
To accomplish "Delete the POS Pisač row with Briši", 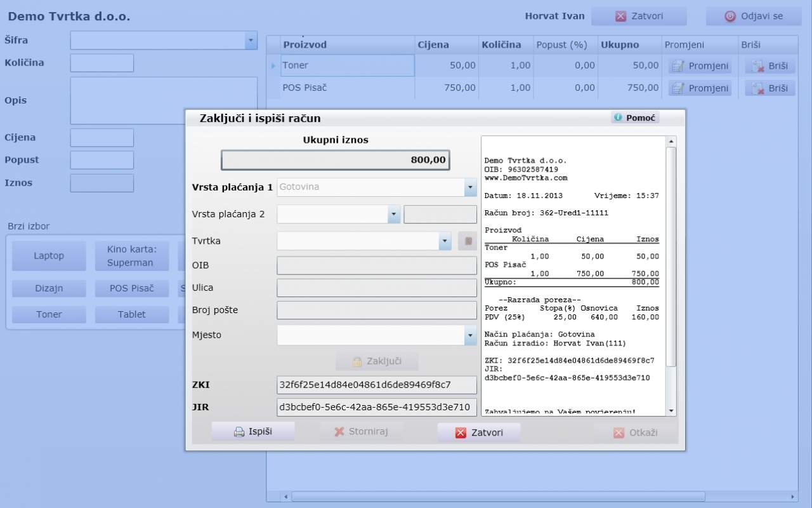I will [x=769, y=88].
